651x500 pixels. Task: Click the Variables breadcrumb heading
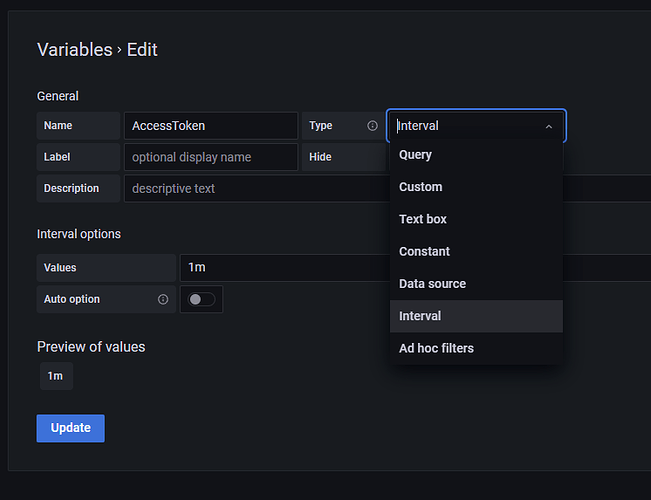(74, 49)
